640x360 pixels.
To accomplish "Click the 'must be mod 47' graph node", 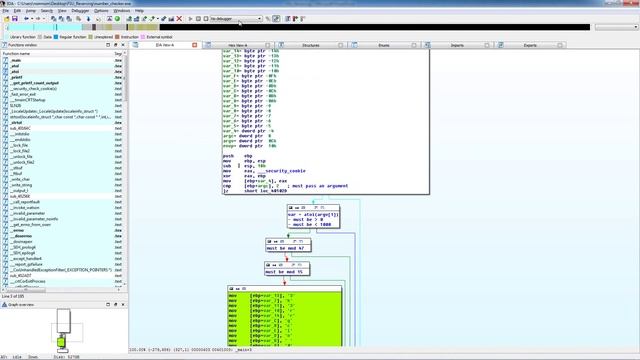I will [288, 245].
